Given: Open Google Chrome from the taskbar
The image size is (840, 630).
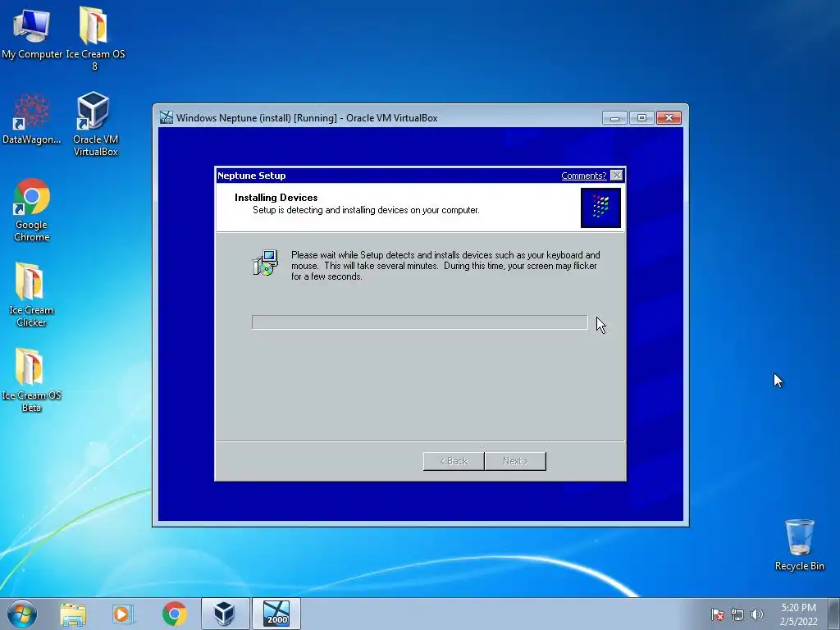Looking at the screenshot, I should (175, 614).
